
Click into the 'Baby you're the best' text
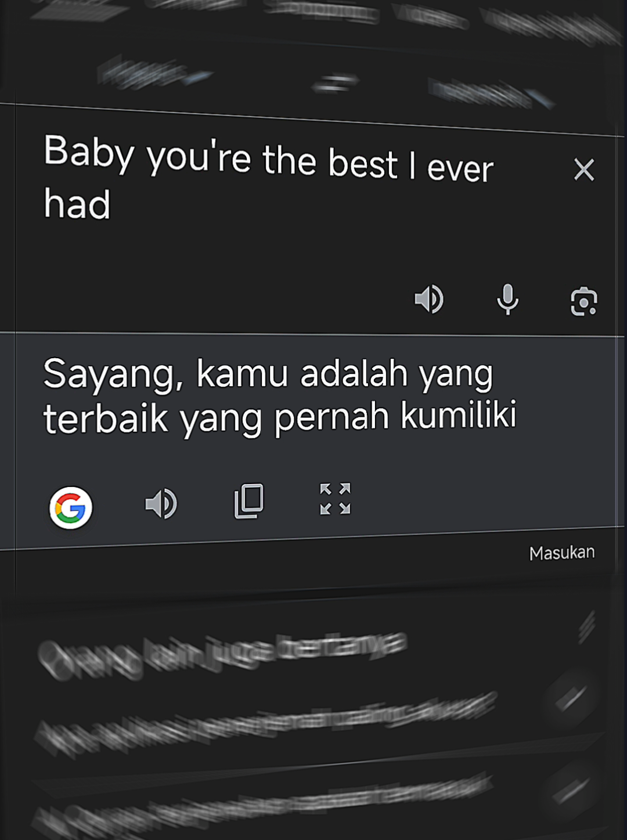tap(268, 176)
